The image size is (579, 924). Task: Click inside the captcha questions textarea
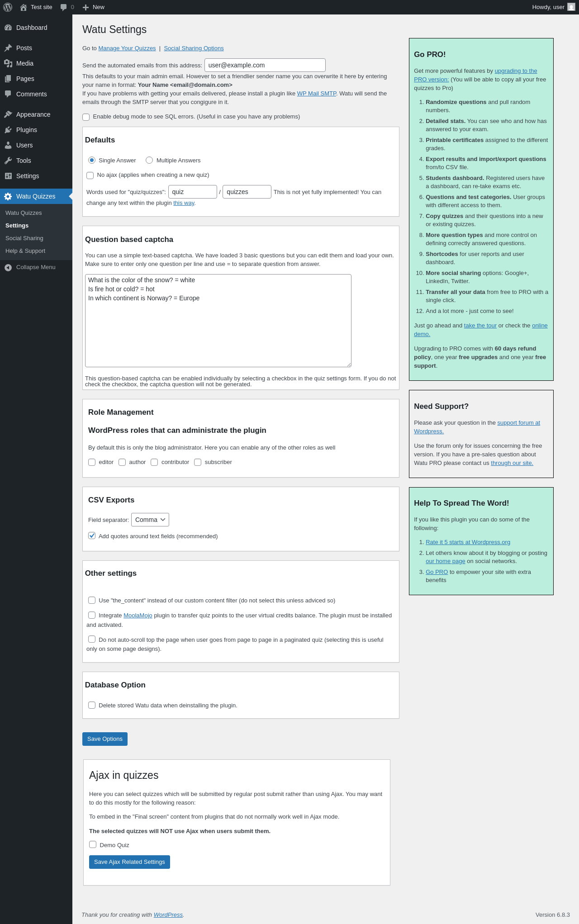[x=218, y=321]
